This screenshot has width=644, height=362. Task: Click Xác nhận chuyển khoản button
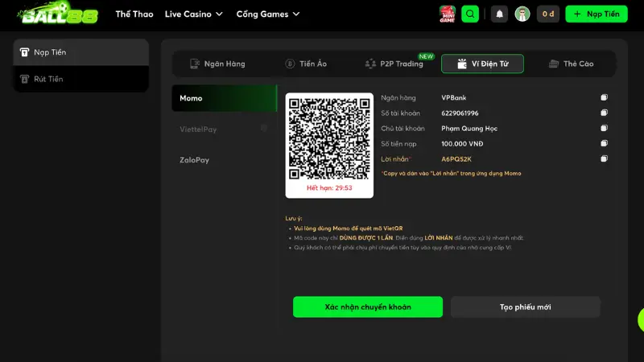[x=368, y=306]
